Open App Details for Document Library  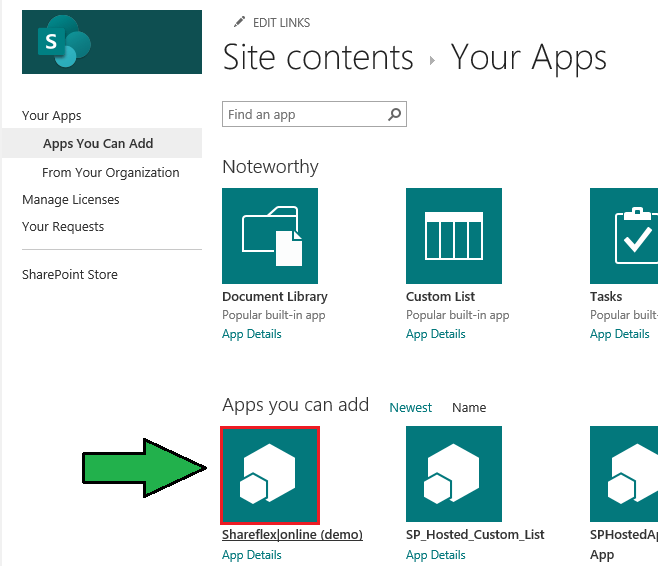click(252, 334)
